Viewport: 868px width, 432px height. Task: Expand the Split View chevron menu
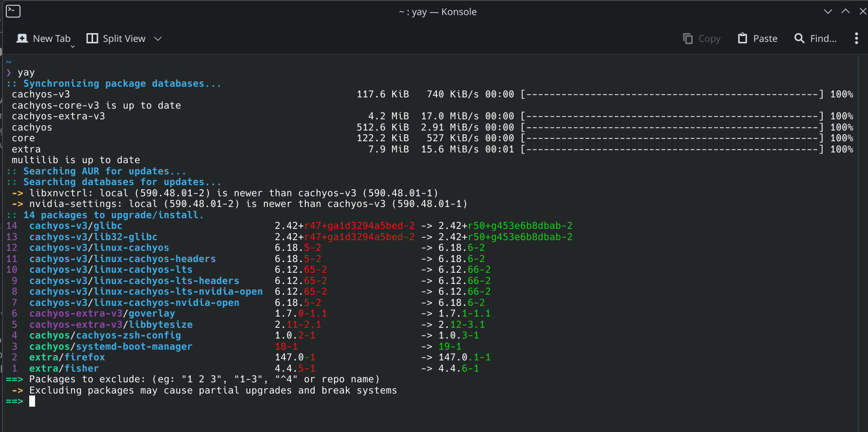pos(158,38)
